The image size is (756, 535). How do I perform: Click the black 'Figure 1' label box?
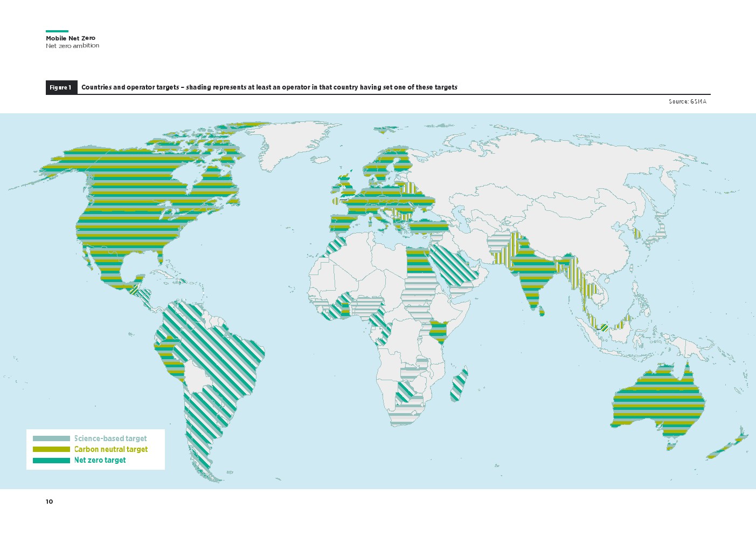pyautogui.click(x=61, y=87)
